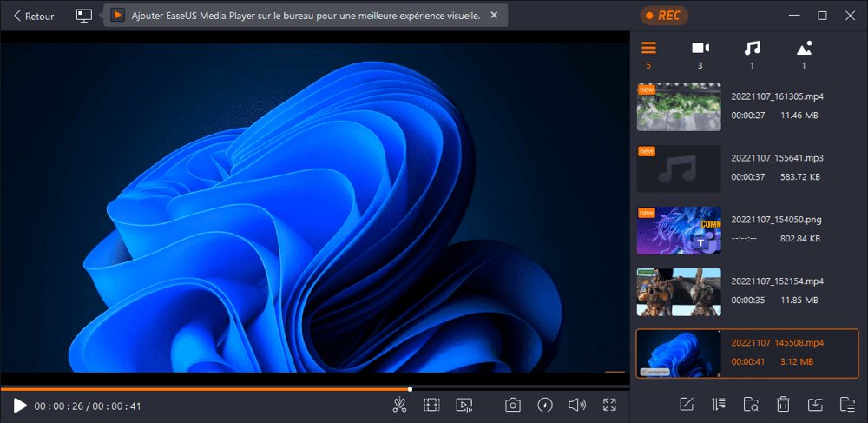Switch to the audio files tab
This screenshot has height=423, width=868.
(x=752, y=54)
